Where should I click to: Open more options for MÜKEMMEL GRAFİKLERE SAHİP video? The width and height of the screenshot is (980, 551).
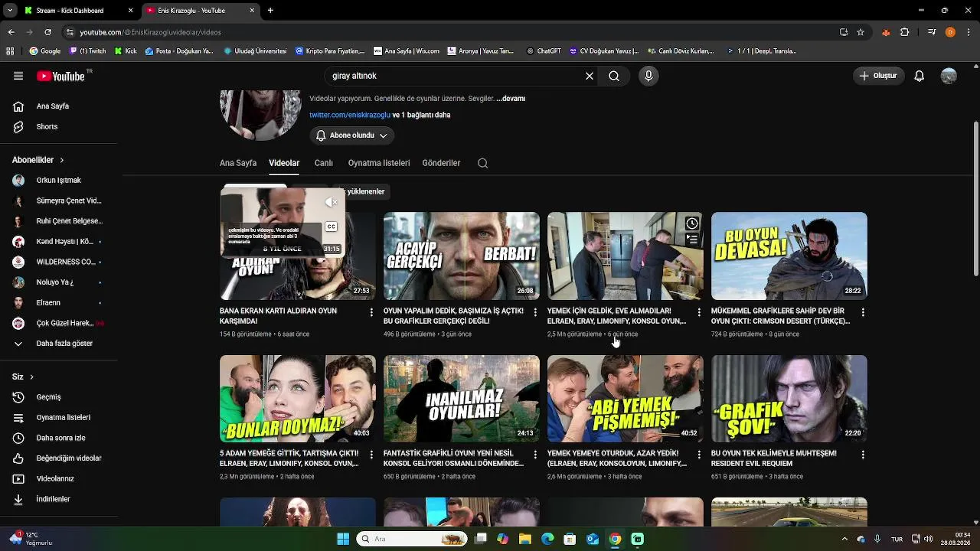pos(863,312)
